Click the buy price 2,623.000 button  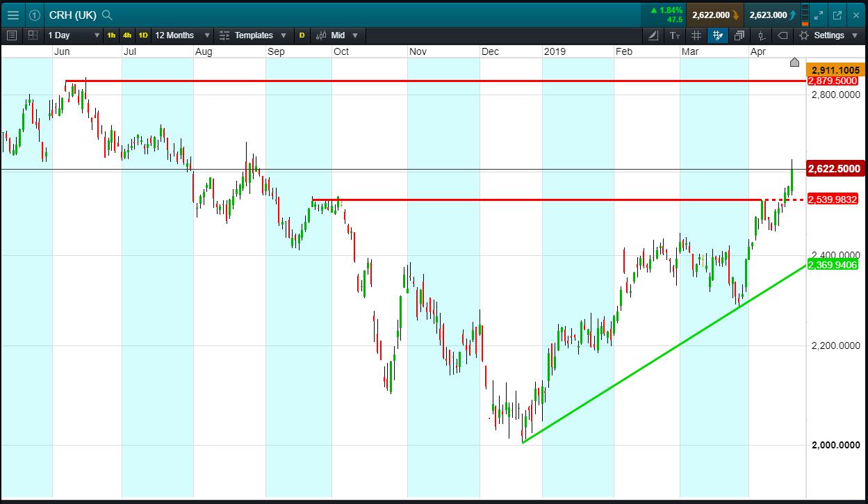pyautogui.click(x=772, y=15)
